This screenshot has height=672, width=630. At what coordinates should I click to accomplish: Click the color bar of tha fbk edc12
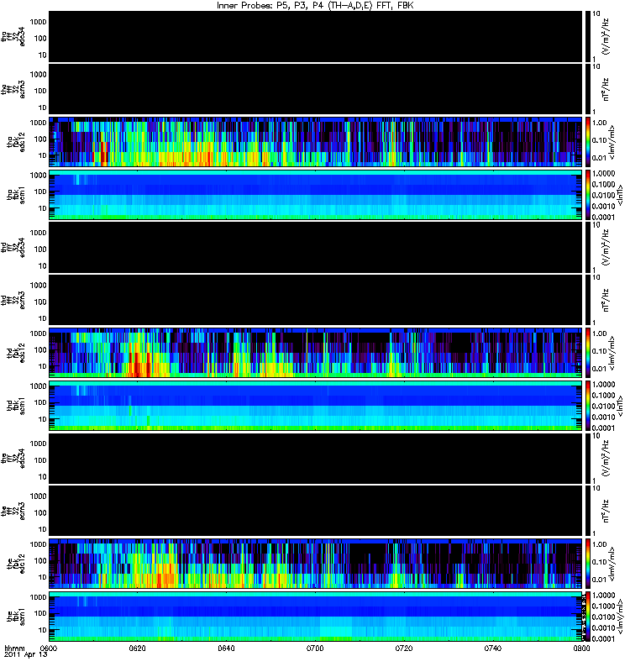tap(587, 141)
